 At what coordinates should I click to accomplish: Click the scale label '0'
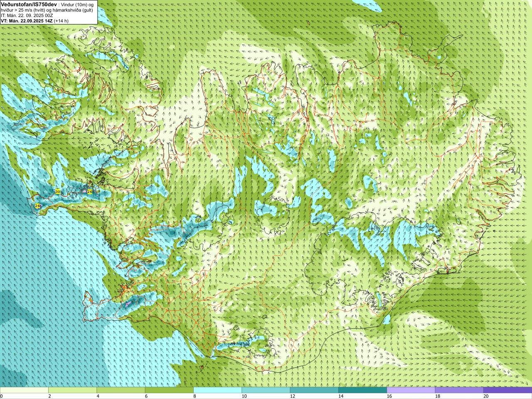pos(2,396)
